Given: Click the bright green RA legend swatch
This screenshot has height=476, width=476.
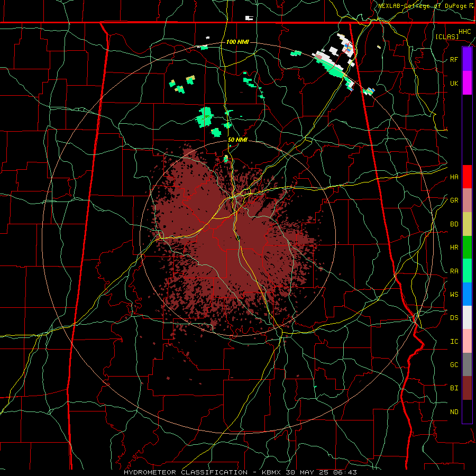Looking at the screenshot, I should point(467,271).
